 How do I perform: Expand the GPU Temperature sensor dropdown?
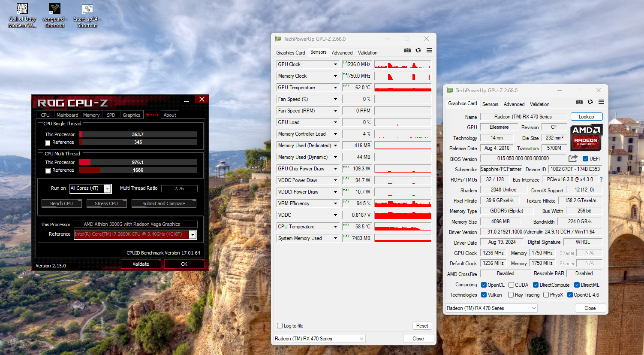(335, 88)
